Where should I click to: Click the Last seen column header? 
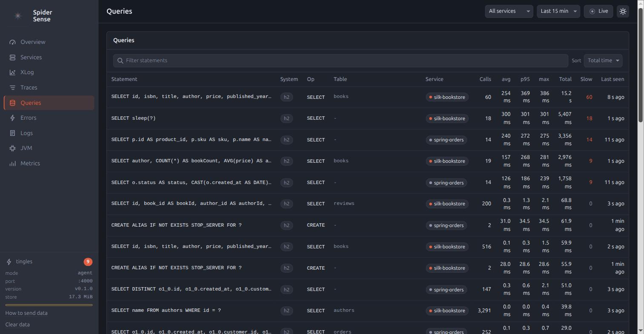click(612, 79)
